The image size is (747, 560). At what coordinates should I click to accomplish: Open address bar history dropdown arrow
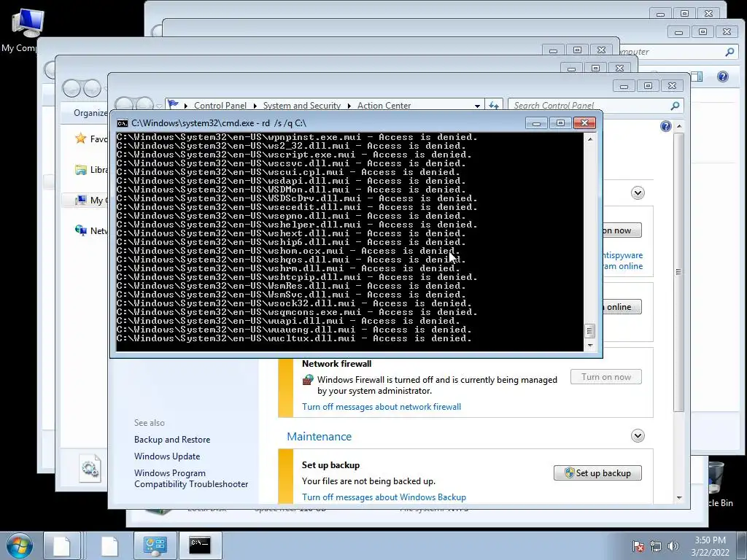[x=477, y=106]
